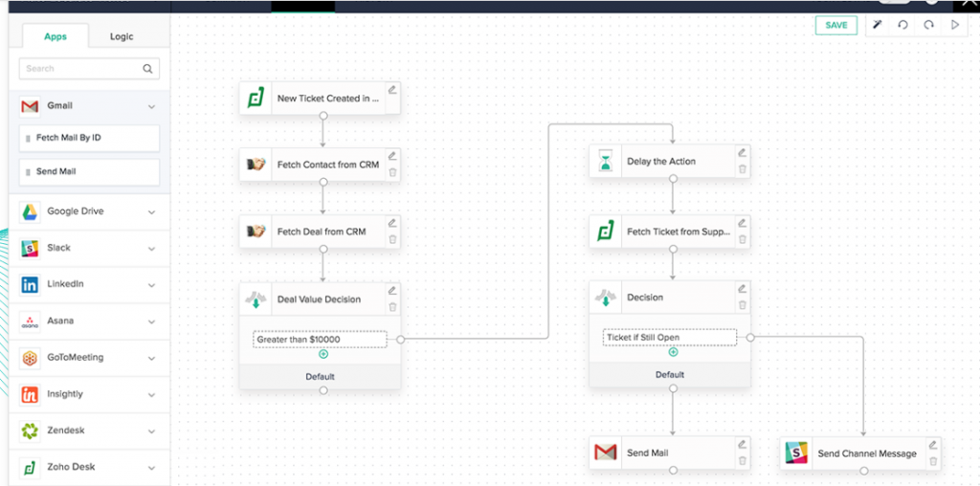
Task: Click the Send Channel Message Slack icon
Action: click(796, 453)
